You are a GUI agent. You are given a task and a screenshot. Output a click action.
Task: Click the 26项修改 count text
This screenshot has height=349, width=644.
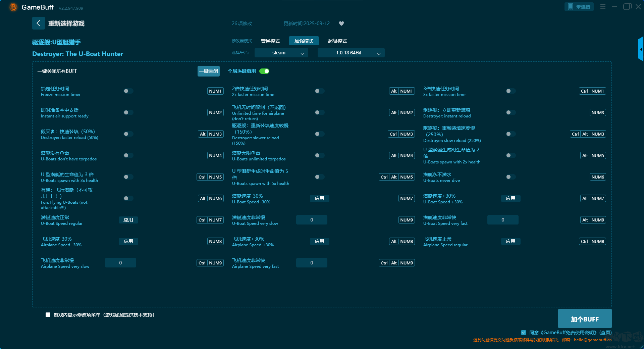pyautogui.click(x=242, y=23)
